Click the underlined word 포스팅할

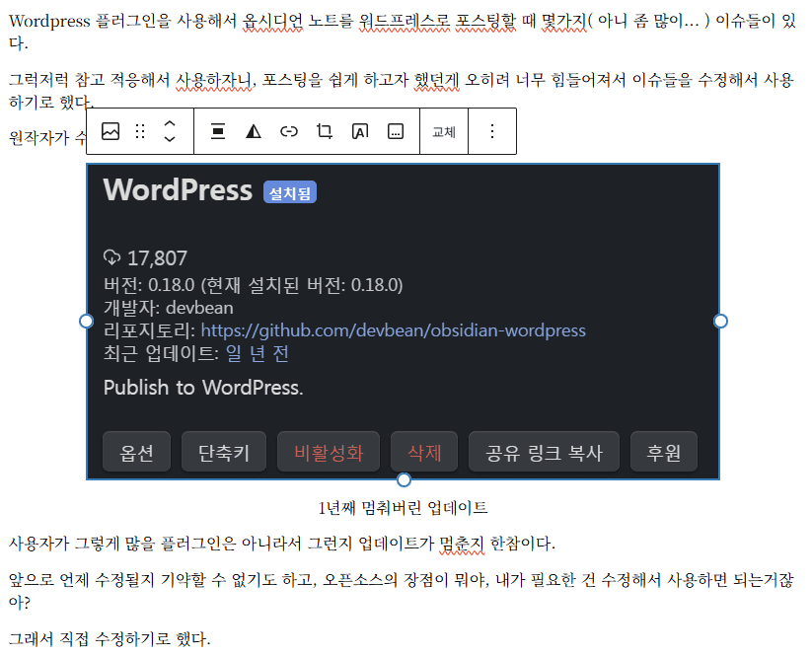(x=485, y=22)
